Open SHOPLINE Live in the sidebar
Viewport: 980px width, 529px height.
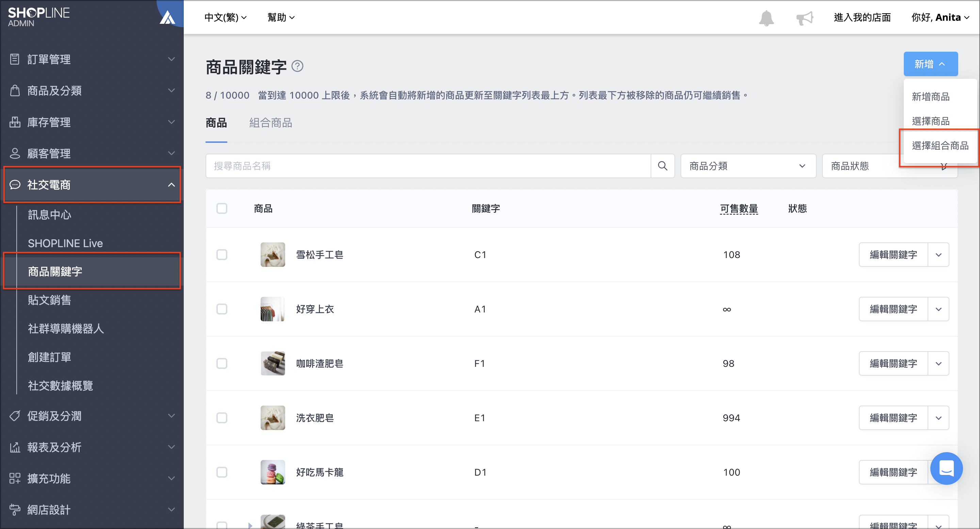click(x=65, y=243)
